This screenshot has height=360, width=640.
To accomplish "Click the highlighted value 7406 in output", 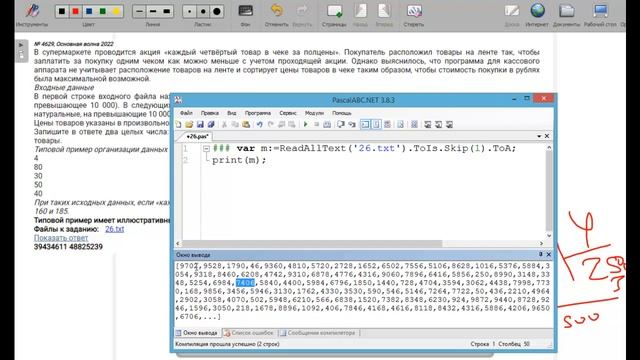I will pyautogui.click(x=245, y=283).
